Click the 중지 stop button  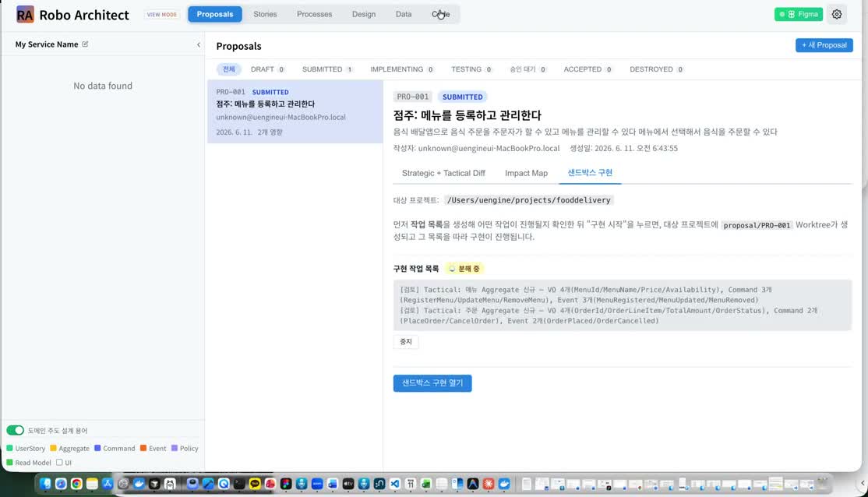click(x=406, y=342)
